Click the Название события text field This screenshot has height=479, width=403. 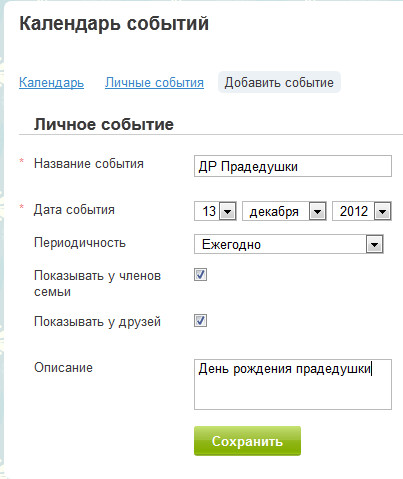[293, 166]
